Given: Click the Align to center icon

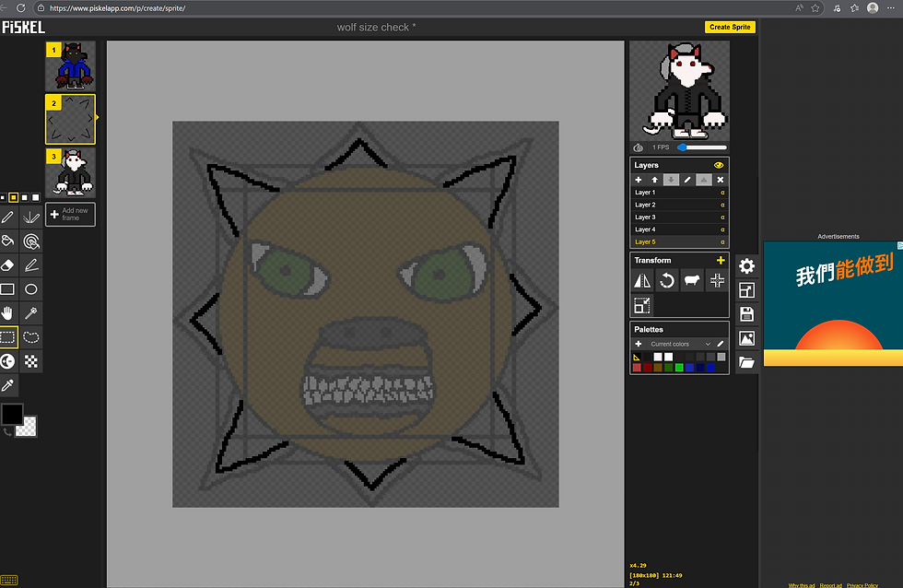Looking at the screenshot, I should [717, 280].
